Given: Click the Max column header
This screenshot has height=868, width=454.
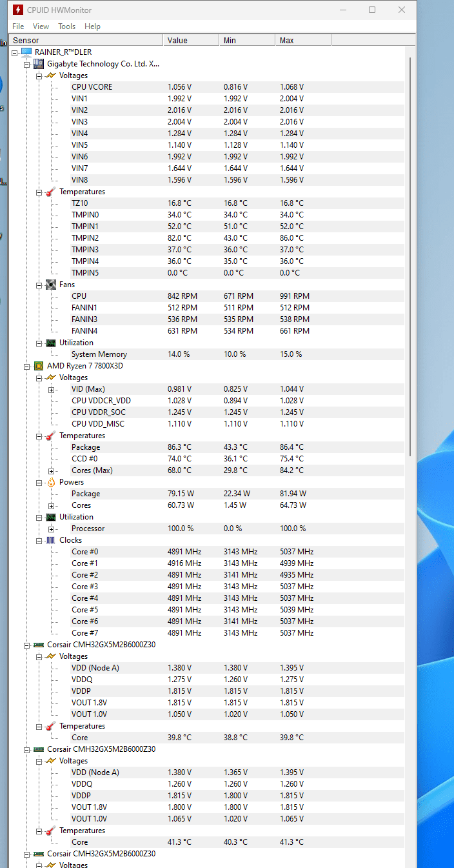Looking at the screenshot, I should coord(303,40).
